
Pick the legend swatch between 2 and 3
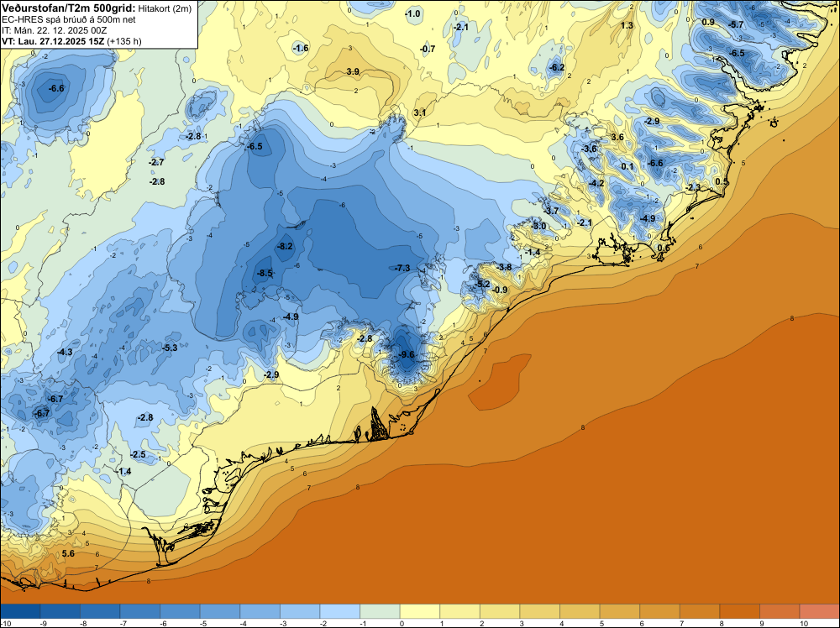[x=500, y=611]
